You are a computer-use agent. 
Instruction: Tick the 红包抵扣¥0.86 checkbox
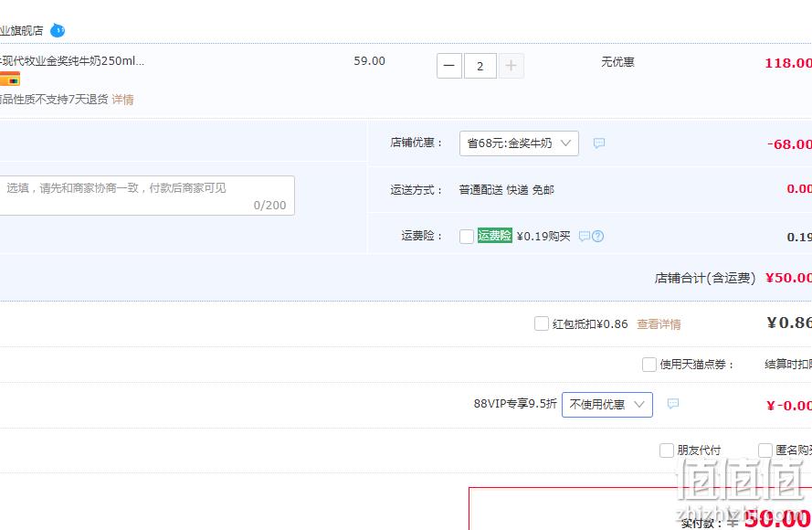pyautogui.click(x=541, y=323)
